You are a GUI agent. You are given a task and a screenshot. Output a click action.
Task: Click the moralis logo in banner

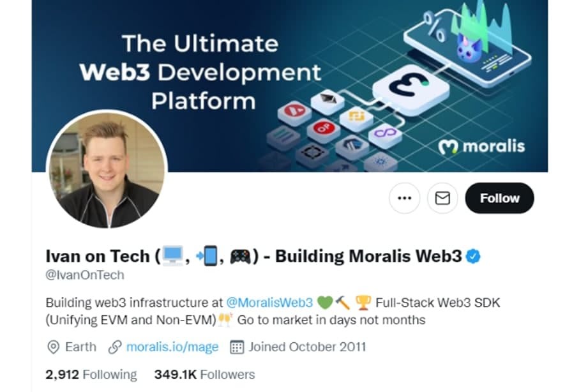pyautogui.click(x=482, y=147)
